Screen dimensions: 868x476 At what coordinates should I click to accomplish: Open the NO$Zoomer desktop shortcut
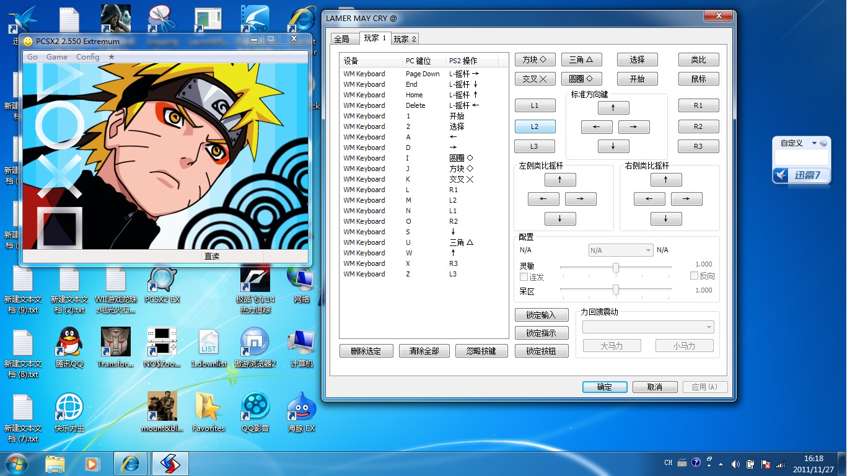(x=162, y=347)
